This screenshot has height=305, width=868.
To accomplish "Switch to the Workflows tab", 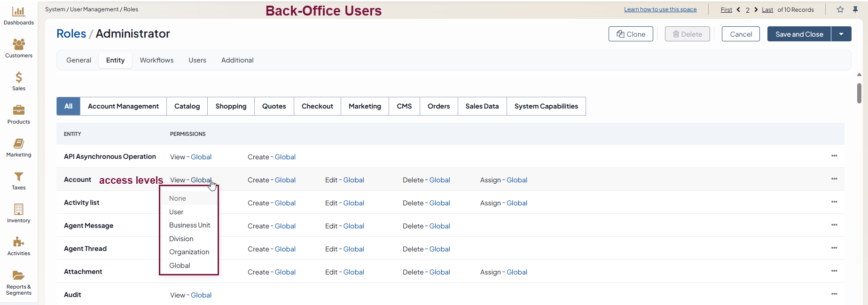I will tap(156, 60).
